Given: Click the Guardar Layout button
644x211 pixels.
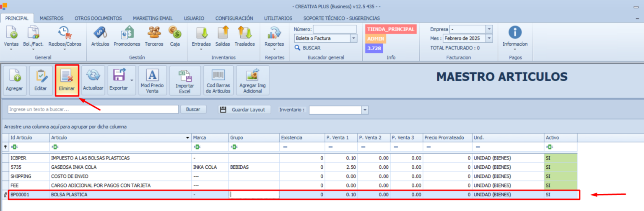Looking at the screenshot, I should point(244,110).
